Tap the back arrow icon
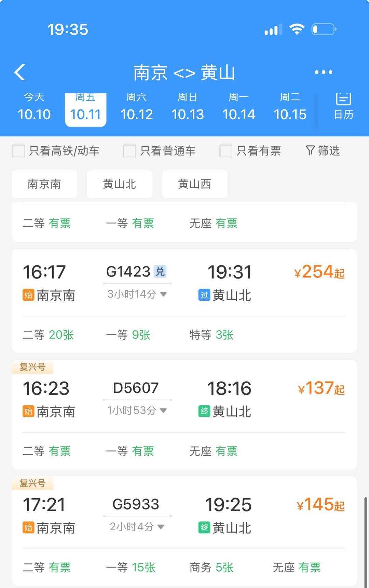Screen dimensions: 369x588 (20, 72)
